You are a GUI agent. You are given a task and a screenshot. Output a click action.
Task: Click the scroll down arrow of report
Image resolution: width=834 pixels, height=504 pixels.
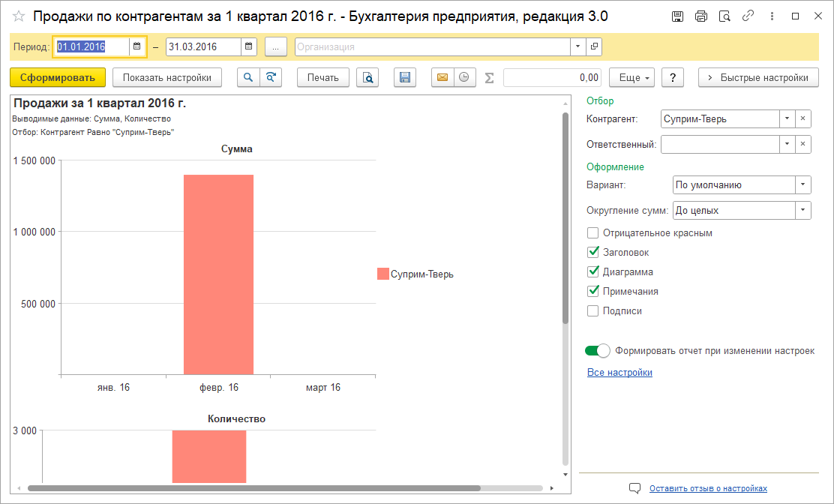click(565, 474)
